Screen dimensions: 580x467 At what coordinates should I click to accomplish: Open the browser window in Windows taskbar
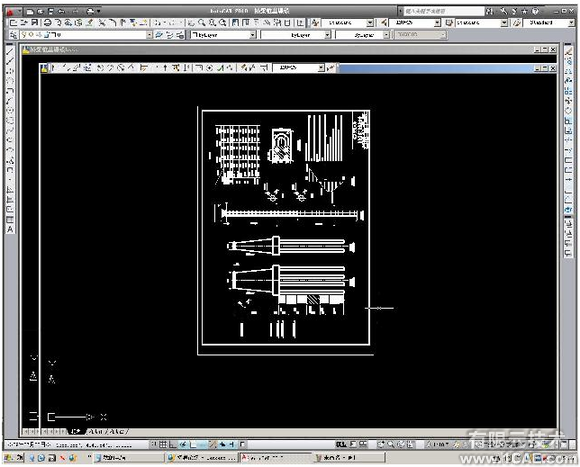point(201,458)
